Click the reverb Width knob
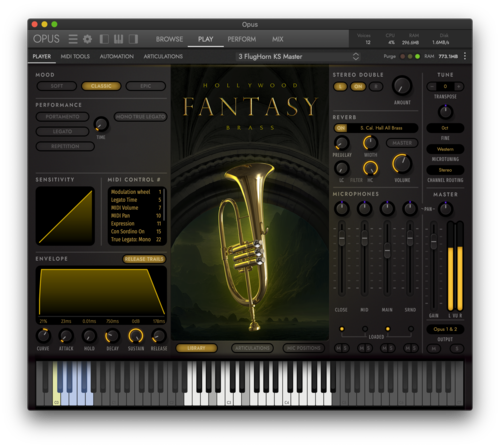 (x=370, y=143)
